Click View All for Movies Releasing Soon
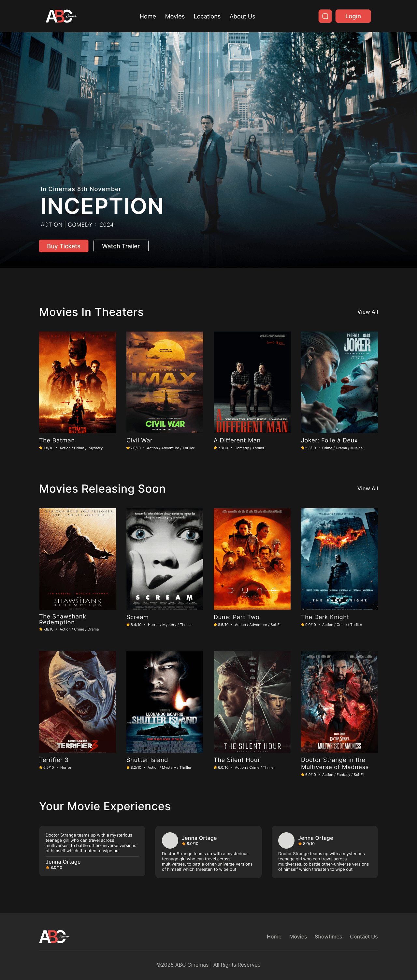Image resolution: width=417 pixels, height=980 pixels. pyautogui.click(x=367, y=488)
